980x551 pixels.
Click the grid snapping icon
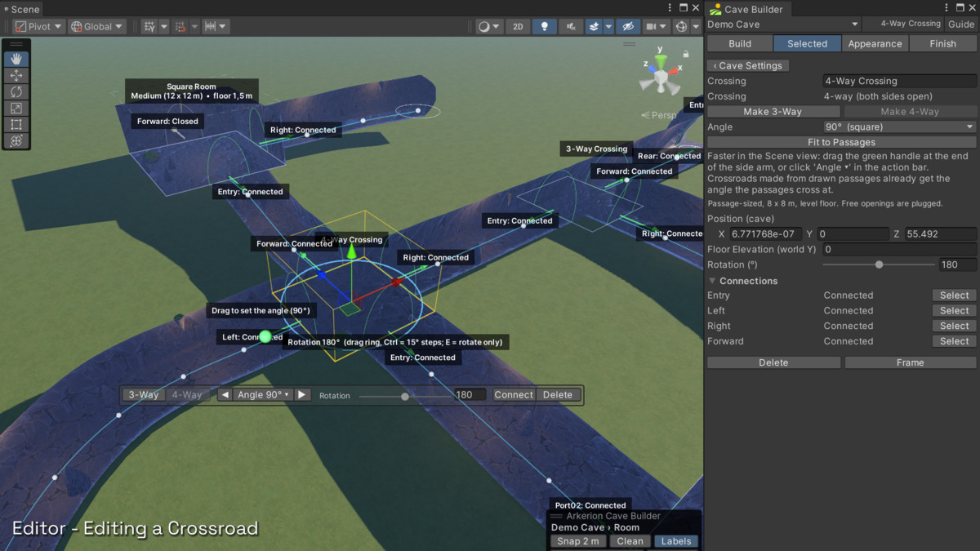[149, 26]
